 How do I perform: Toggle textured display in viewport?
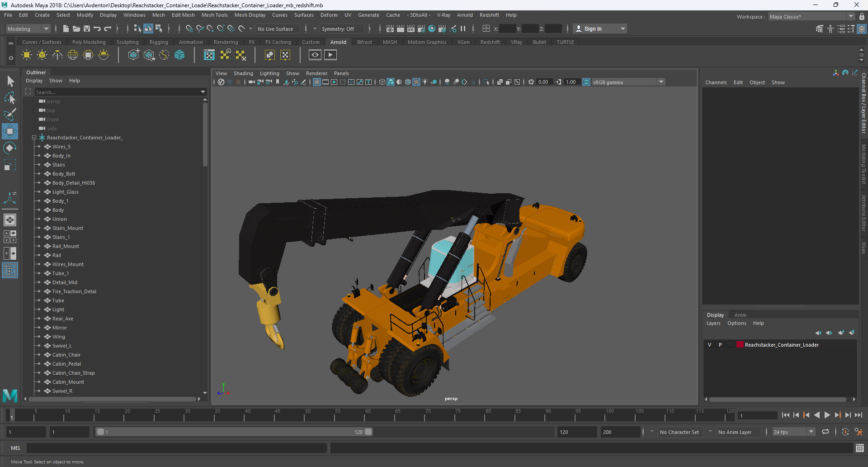(x=416, y=82)
